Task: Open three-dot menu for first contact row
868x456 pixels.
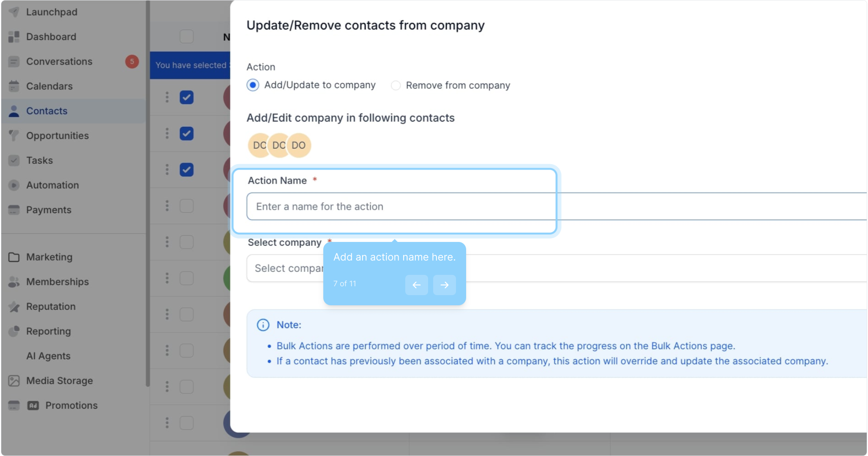Action: coord(167,97)
